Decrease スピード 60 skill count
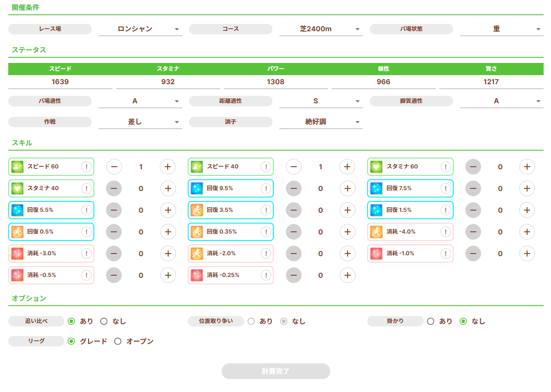This screenshot has height=392, width=551. pyautogui.click(x=114, y=167)
